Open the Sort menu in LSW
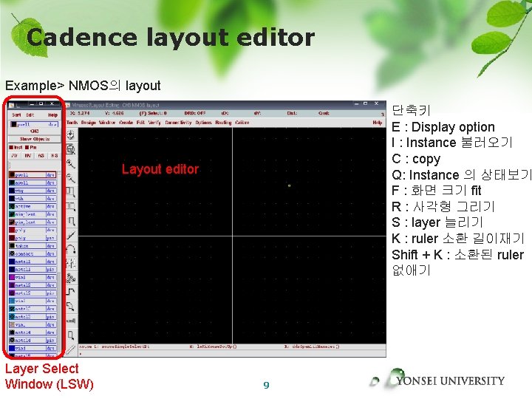The height and width of the screenshot is (399, 532). click(16, 115)
